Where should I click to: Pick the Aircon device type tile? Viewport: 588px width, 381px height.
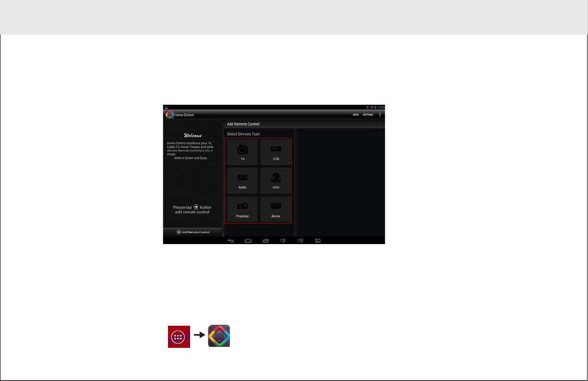(276, 209)
